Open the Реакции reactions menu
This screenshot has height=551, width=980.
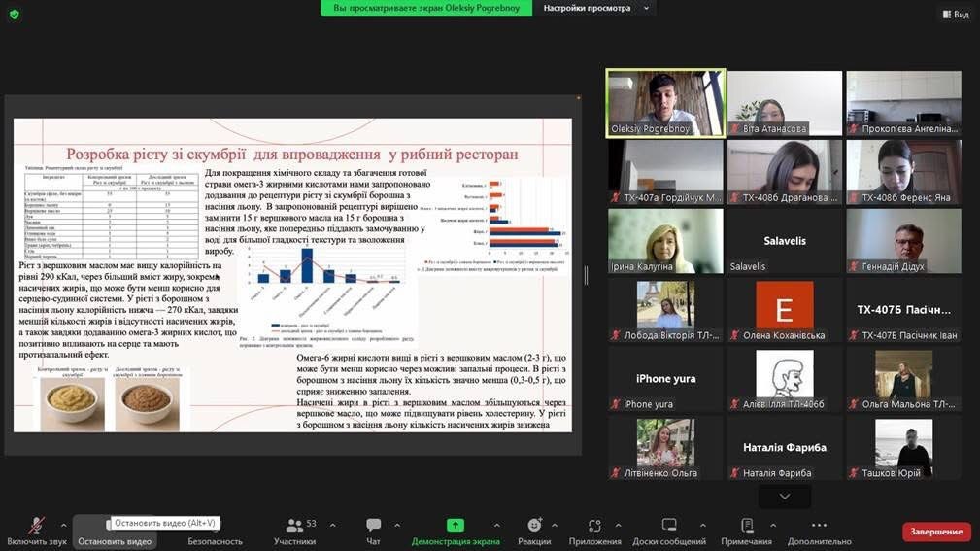click(x=534, y=532)
